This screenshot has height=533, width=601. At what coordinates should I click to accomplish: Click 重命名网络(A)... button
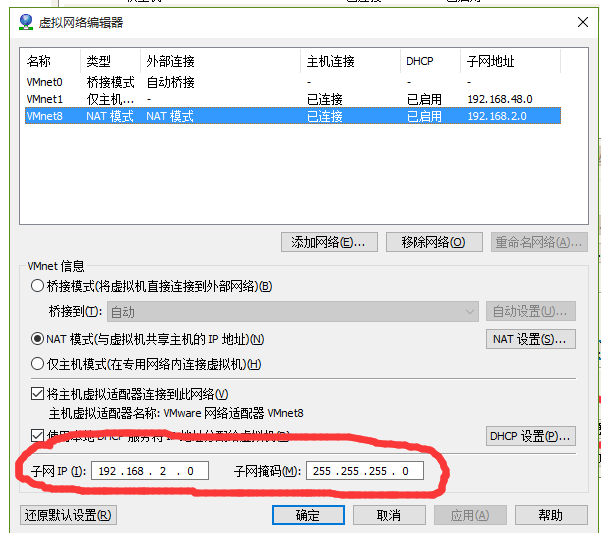coord(539,242)
